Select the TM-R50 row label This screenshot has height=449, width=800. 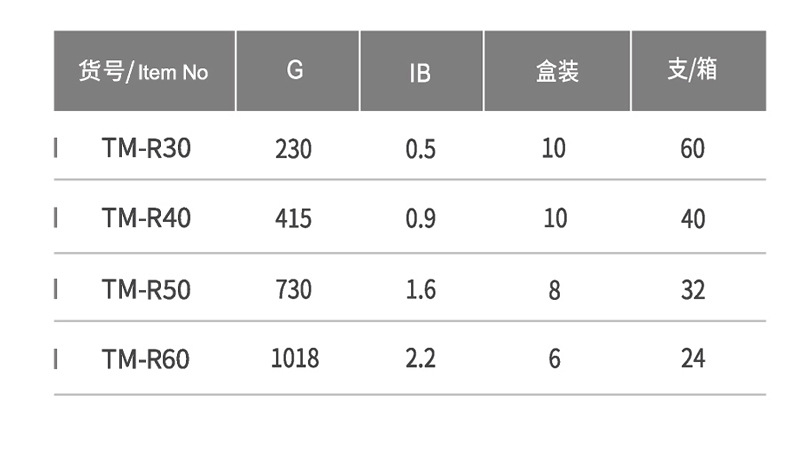coord(146,289)
